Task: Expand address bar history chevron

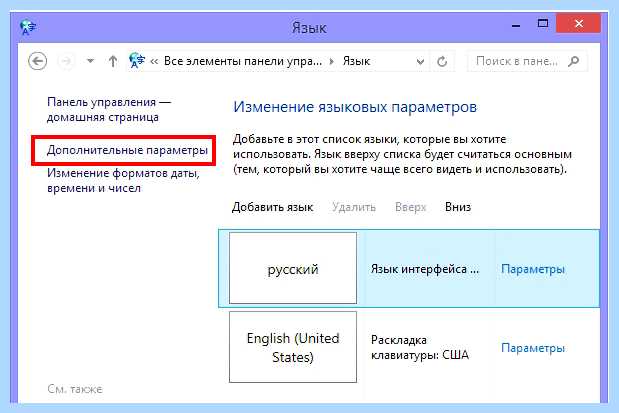Action: [x=420, y=62]
